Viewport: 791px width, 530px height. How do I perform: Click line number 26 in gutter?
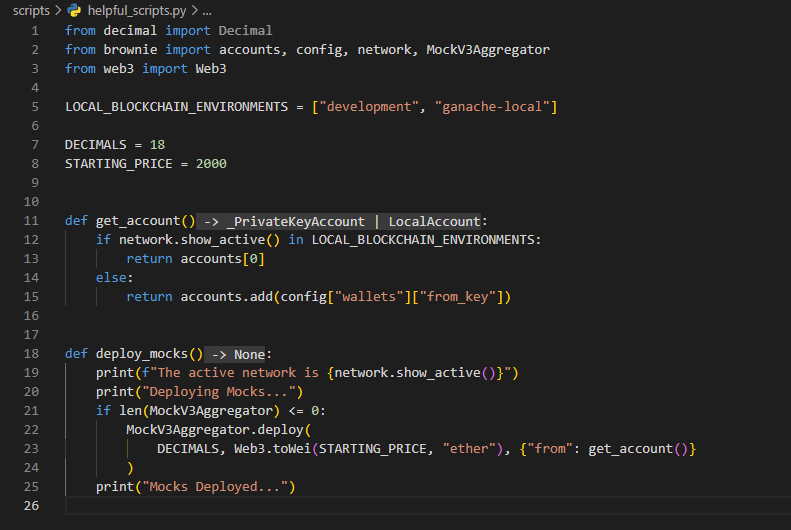coord(31,506)
